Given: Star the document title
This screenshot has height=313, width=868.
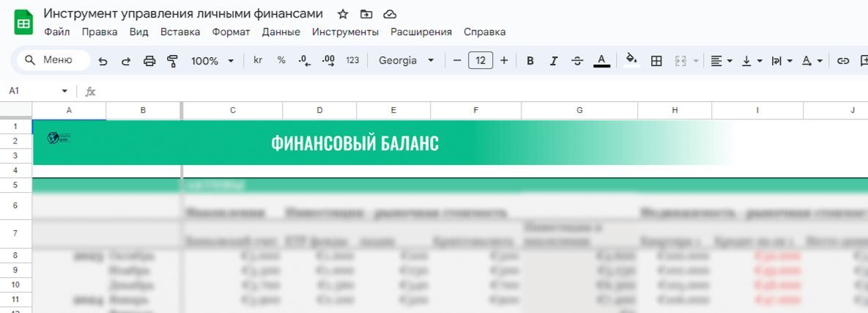Looking at the screenshot, I should pyautogui.click(x=343, y=14).
